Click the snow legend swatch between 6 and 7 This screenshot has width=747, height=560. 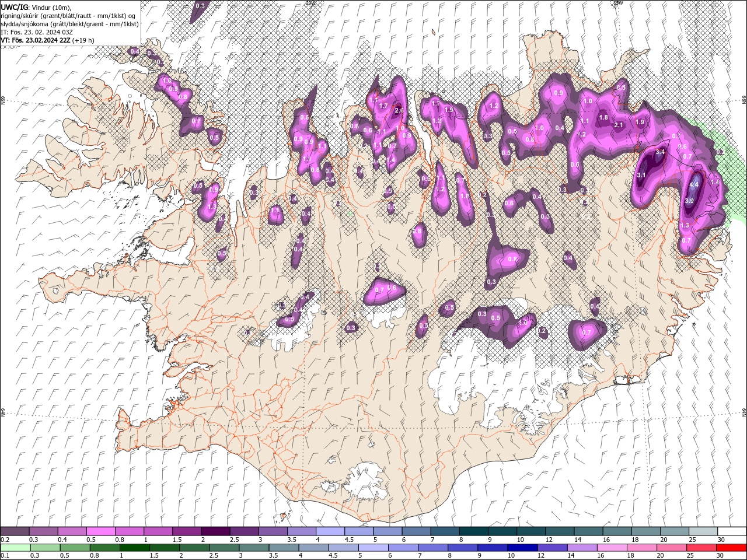pos(417,531)
